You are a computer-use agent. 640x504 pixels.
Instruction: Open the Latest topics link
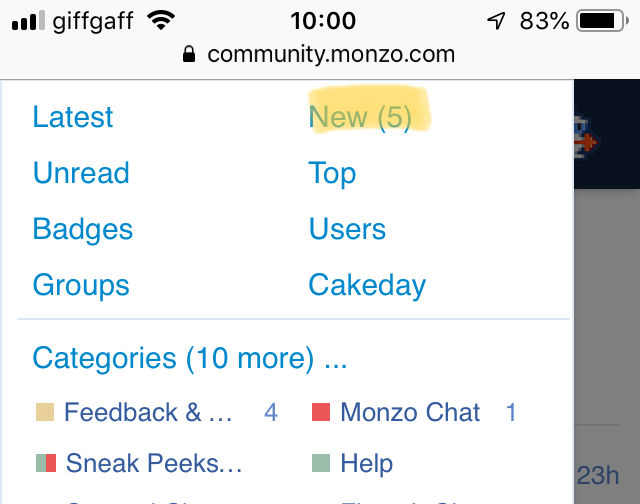click(x=73, y=117)
